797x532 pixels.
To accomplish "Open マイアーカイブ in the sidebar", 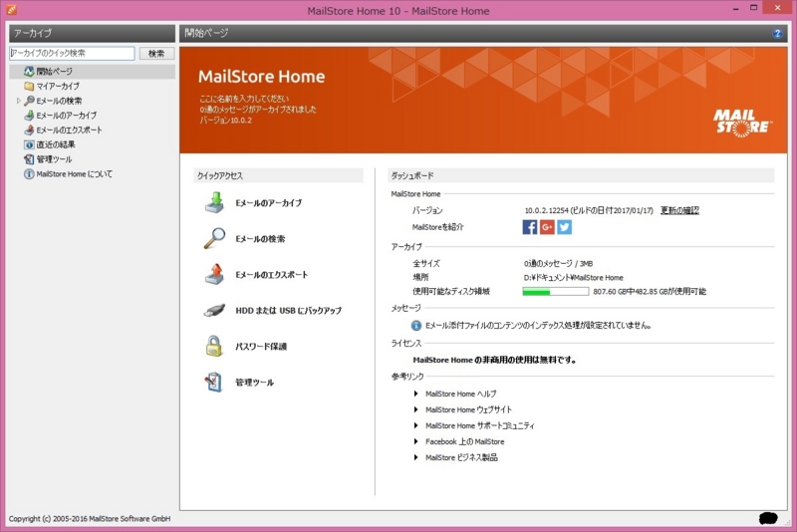I will 58,87.
